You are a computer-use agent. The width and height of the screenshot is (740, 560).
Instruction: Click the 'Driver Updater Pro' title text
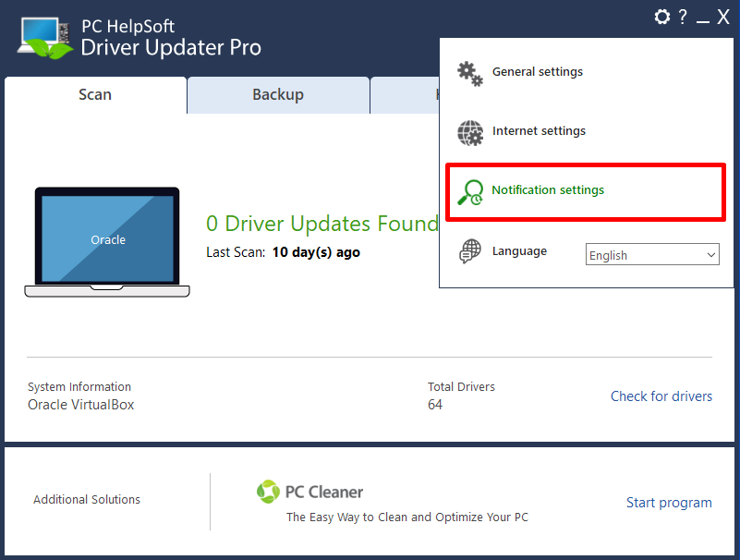171,48
